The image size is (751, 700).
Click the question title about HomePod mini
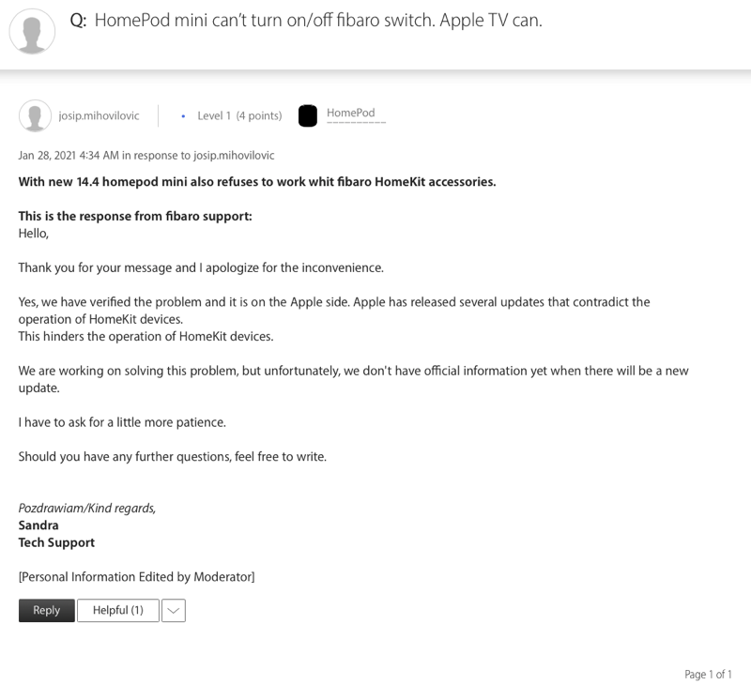[318, 20]
